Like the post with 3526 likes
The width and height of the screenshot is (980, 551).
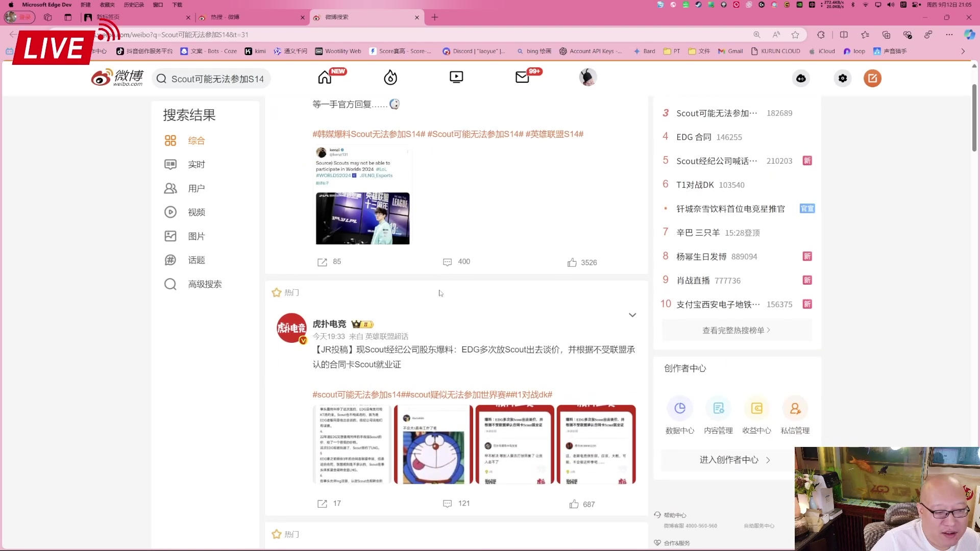tap(582, 262)
